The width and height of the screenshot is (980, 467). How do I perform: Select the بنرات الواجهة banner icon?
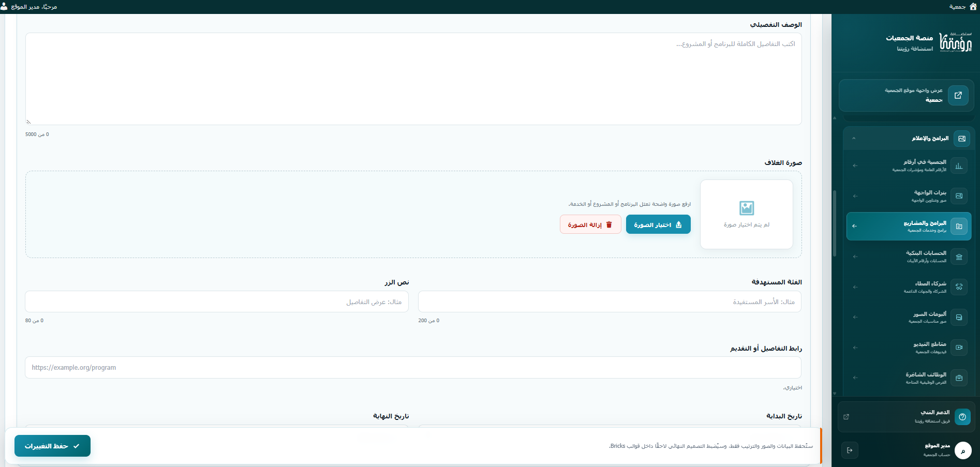[959, 196]
